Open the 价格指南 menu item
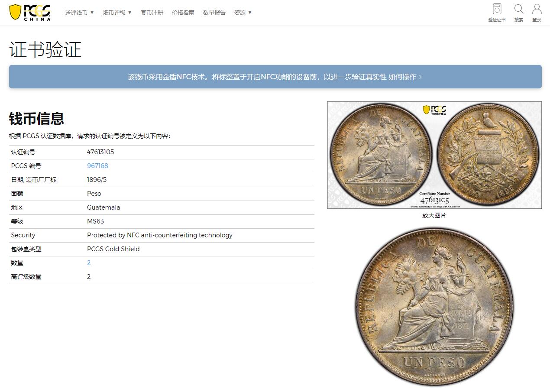This screenshot has width=550, height=392. pyautogui.click(x=183, y=13)
